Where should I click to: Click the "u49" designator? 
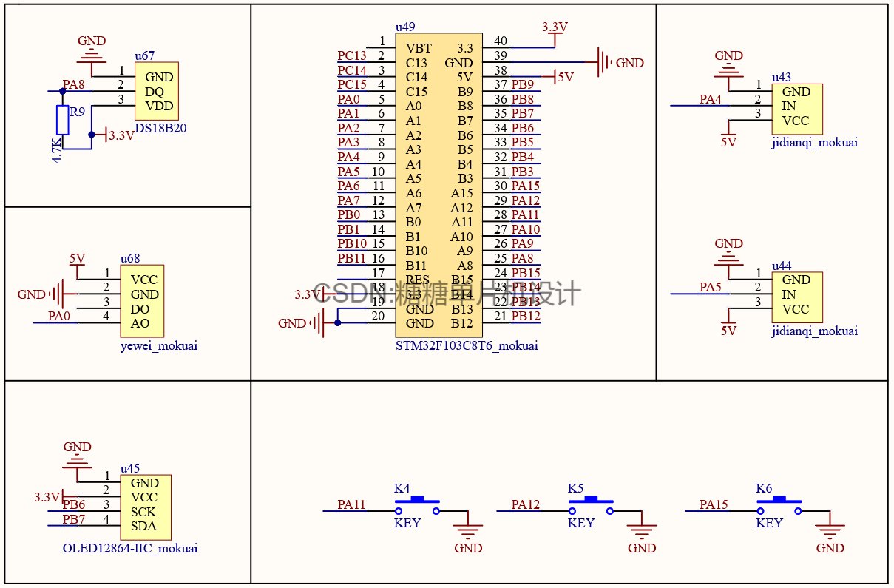click(405, 27)
